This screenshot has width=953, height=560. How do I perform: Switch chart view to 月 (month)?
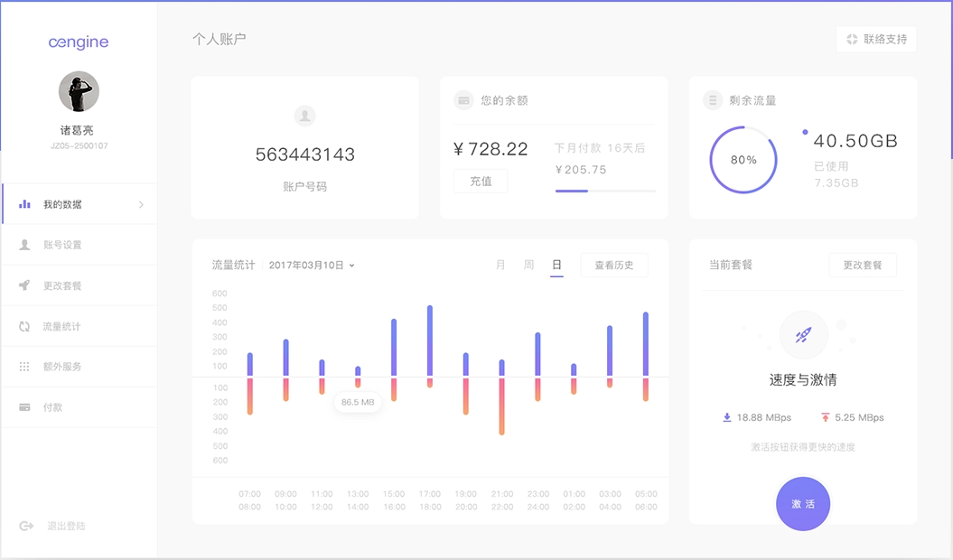[x=501, y=265]
